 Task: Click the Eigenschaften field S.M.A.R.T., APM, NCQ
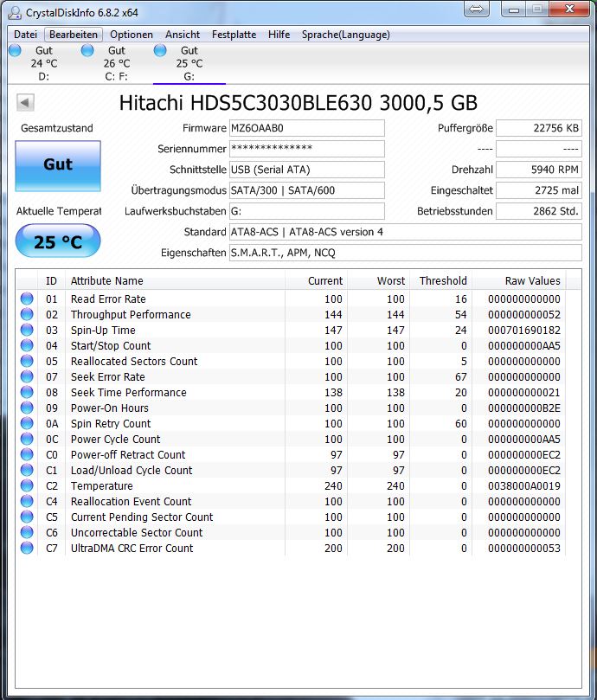coord(406,253)
